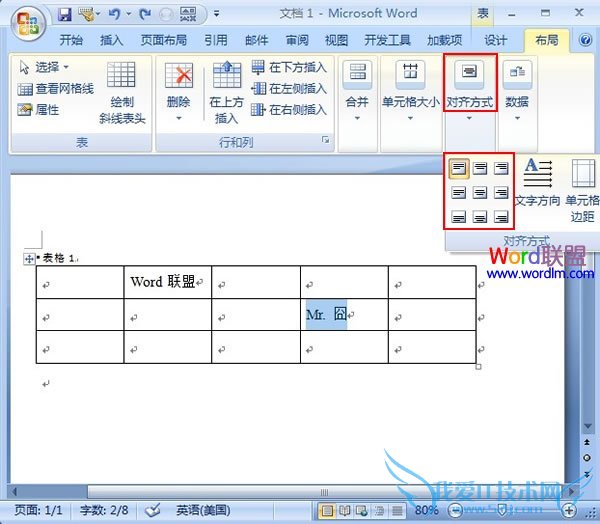
Task: Open the 行和列 dialog launcher
Action: point(325,140)
